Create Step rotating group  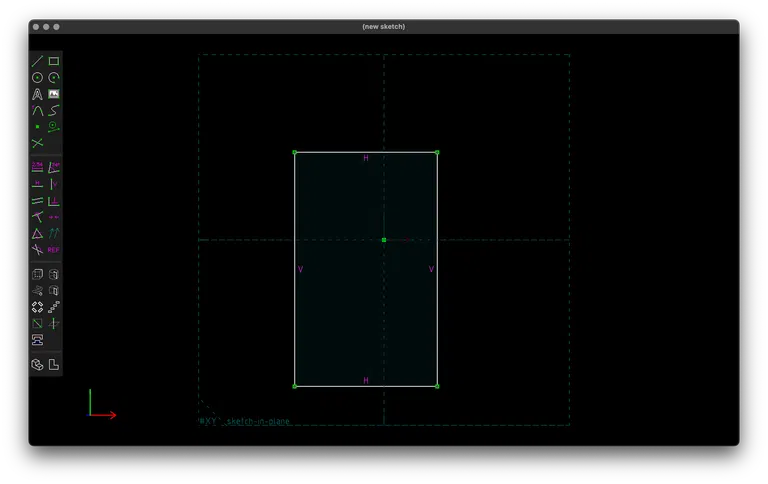coord(37,307)
